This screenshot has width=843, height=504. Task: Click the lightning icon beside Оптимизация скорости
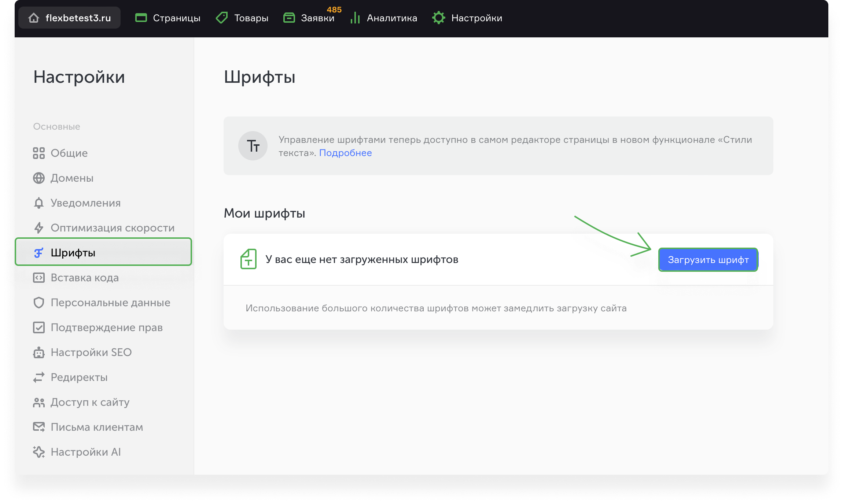coord(39,228)
